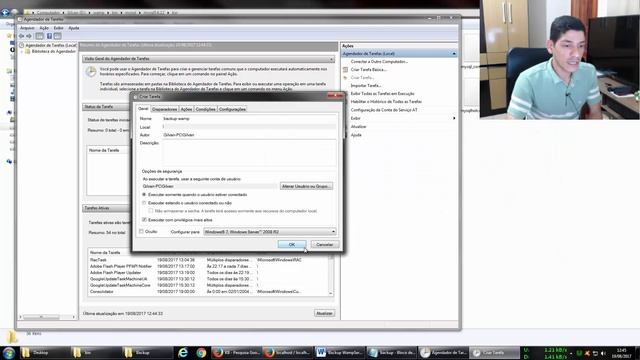This screenshot has width=640, height=360.
Task: Click Configuração da Conta do Serviço AT
Action: [x=384, y=110]
